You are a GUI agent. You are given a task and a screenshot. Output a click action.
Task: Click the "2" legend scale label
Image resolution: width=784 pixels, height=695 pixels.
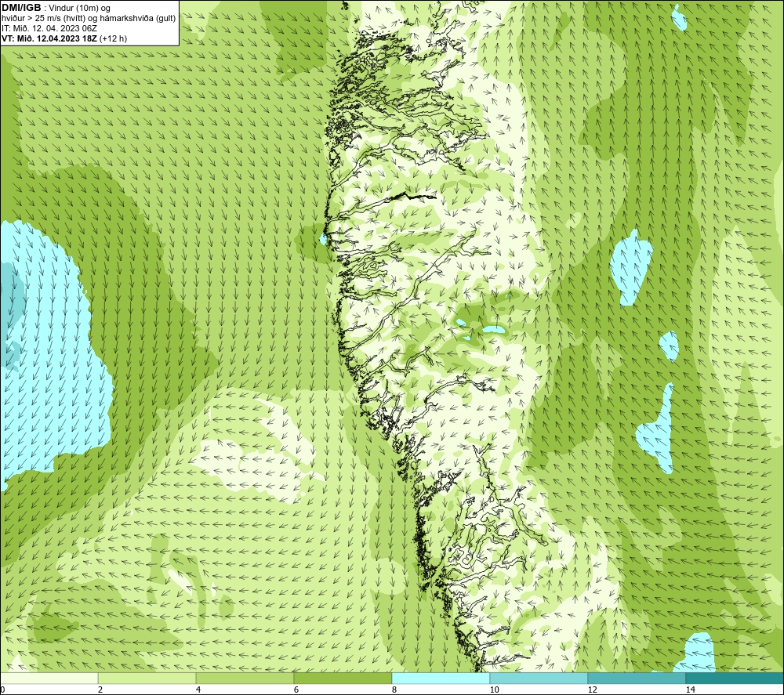[x=100, y=690]
